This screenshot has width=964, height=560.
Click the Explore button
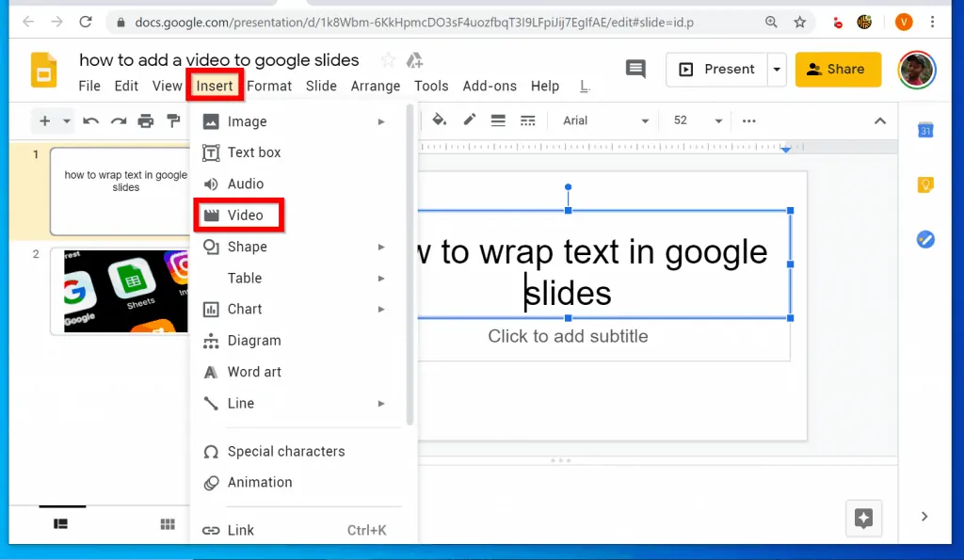pos(863,518)
